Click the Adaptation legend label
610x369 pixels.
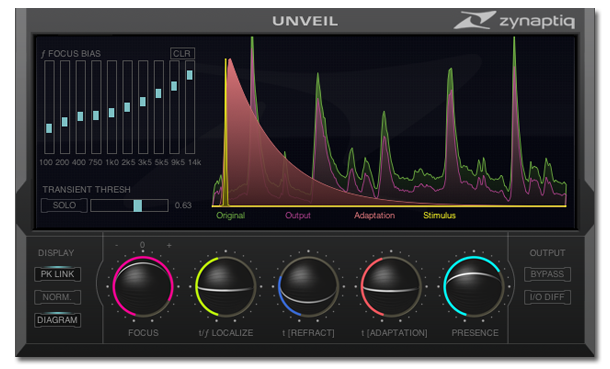click(374, 215)
